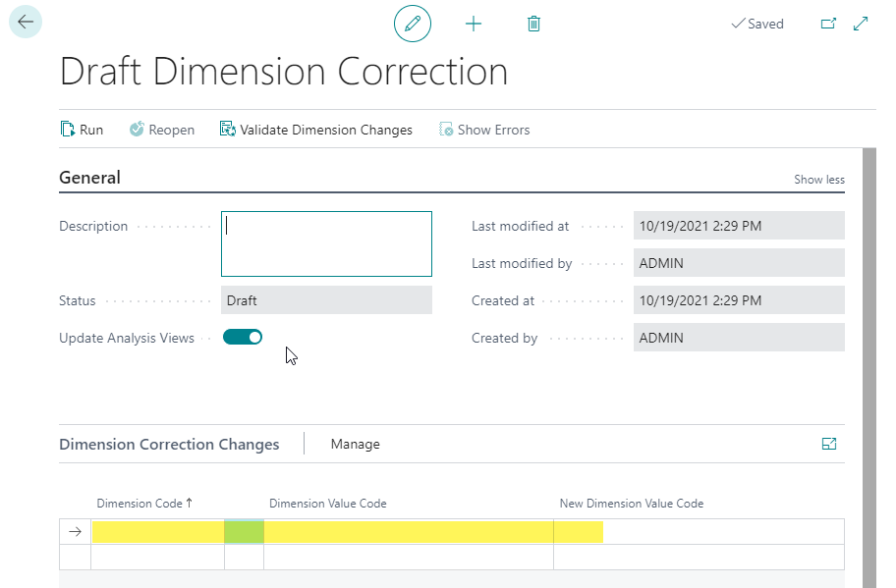
Task: Go back with the arrow button
Action: [26, 22]
